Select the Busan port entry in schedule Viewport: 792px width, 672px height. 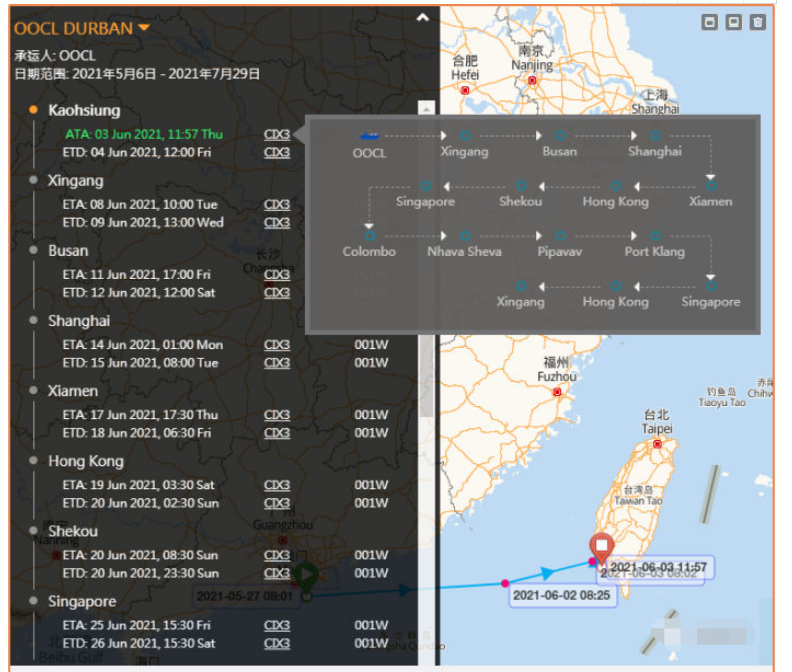pos(68,251)
